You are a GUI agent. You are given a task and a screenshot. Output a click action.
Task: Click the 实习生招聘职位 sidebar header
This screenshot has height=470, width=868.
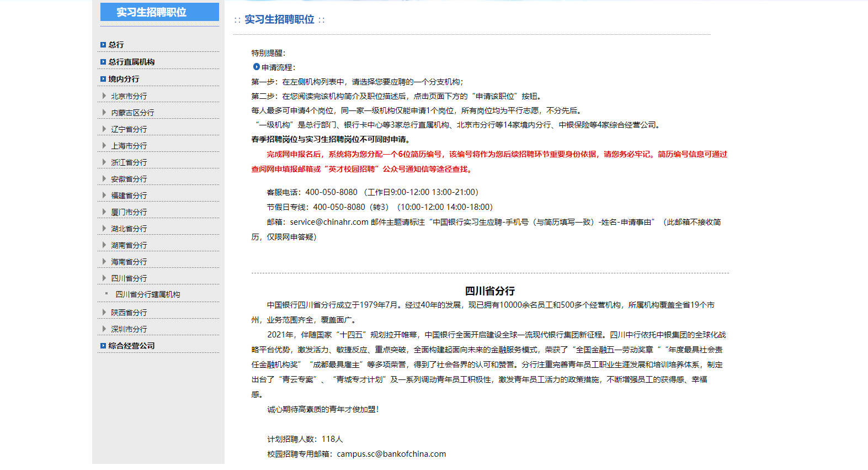[159, 12]
